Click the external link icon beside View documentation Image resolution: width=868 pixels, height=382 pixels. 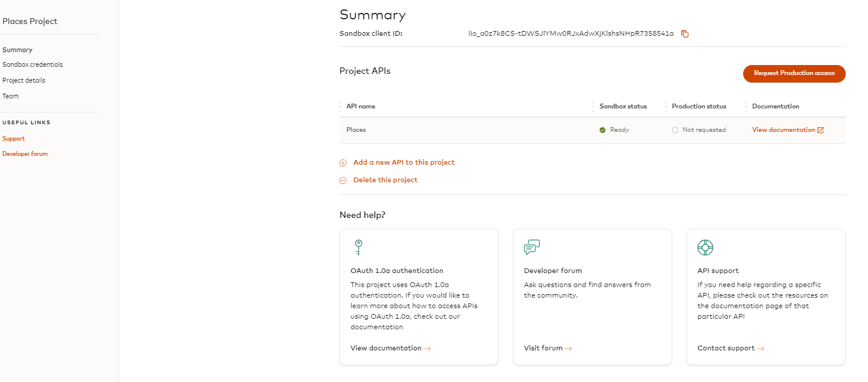[821, 130]
